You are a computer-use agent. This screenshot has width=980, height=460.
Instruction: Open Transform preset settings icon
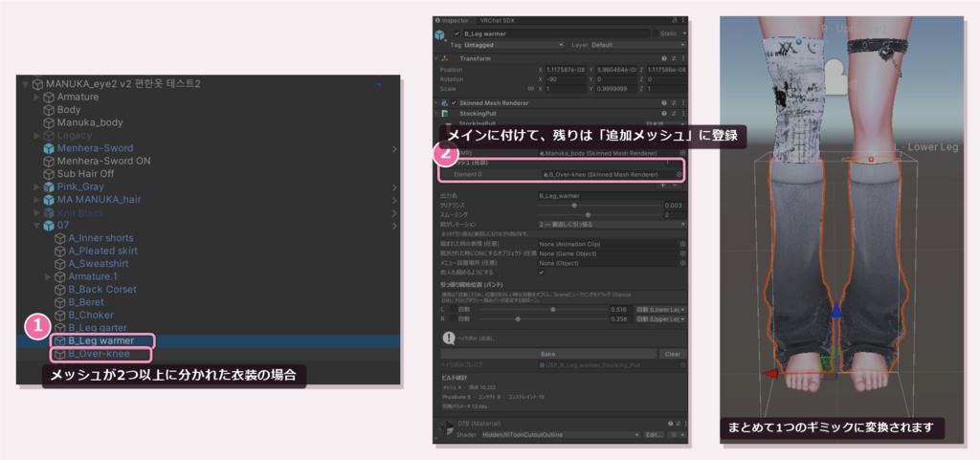673,58
